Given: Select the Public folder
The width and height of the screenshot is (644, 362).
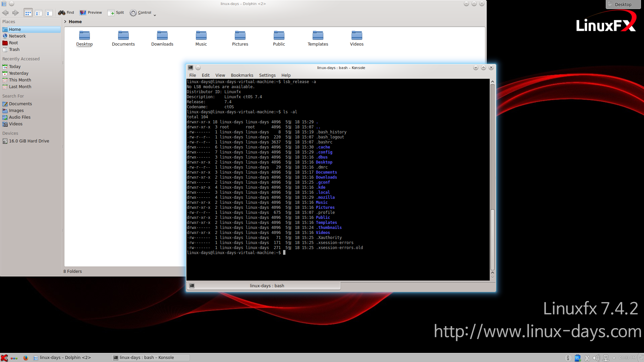Looking at the screenshot, I should [x=279, y=38].
